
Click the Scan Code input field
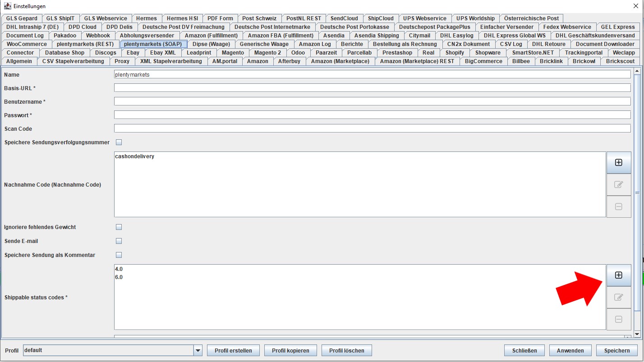(372, 128)
